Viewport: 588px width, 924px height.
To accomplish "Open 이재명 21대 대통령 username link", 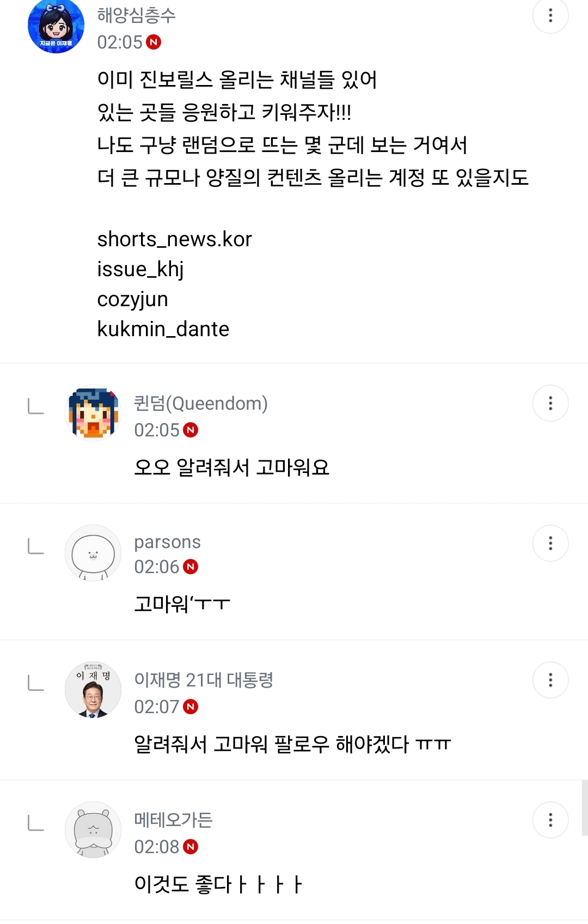I will tap(204, 680).
